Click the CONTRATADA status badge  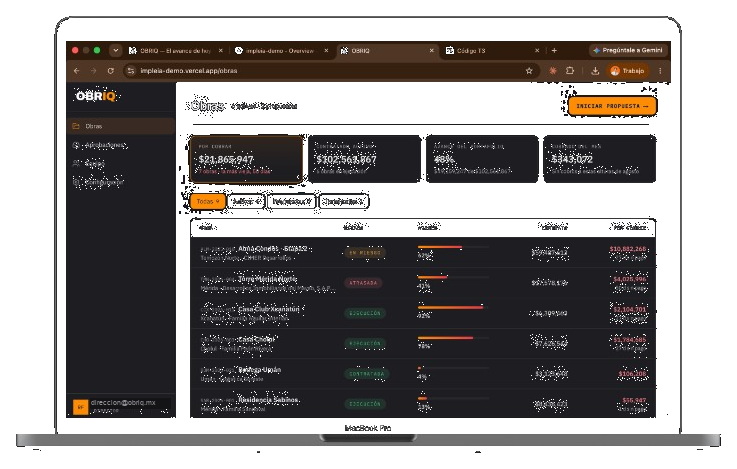pyautogui.click(x=367, y=374)
